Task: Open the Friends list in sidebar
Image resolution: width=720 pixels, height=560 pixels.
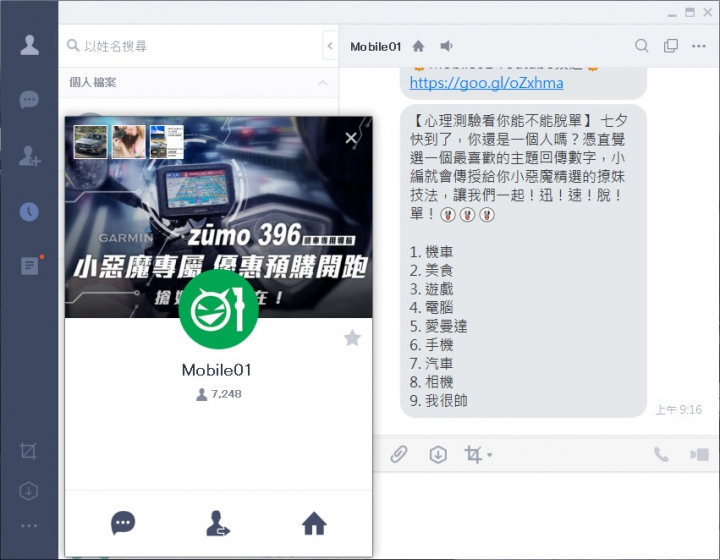Action: click(x=29, y=45)
